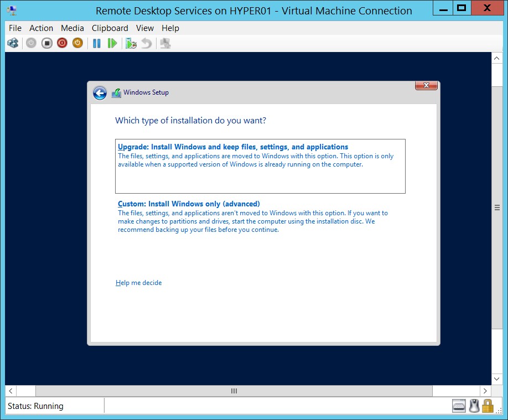Revert the VM with the undo arrow icon
The height and width of the screenshot is (420, 508).
(x=147, y=43)
